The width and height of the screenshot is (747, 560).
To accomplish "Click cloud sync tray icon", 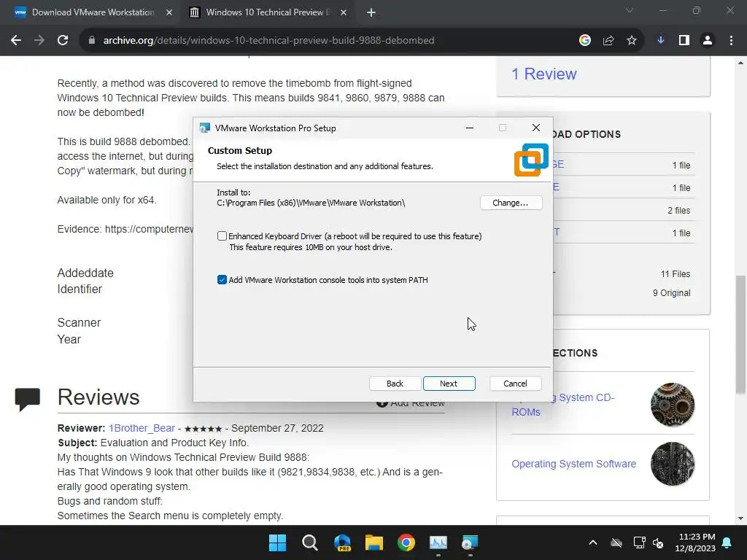I will pyautogui.click(x=616, y=542).
